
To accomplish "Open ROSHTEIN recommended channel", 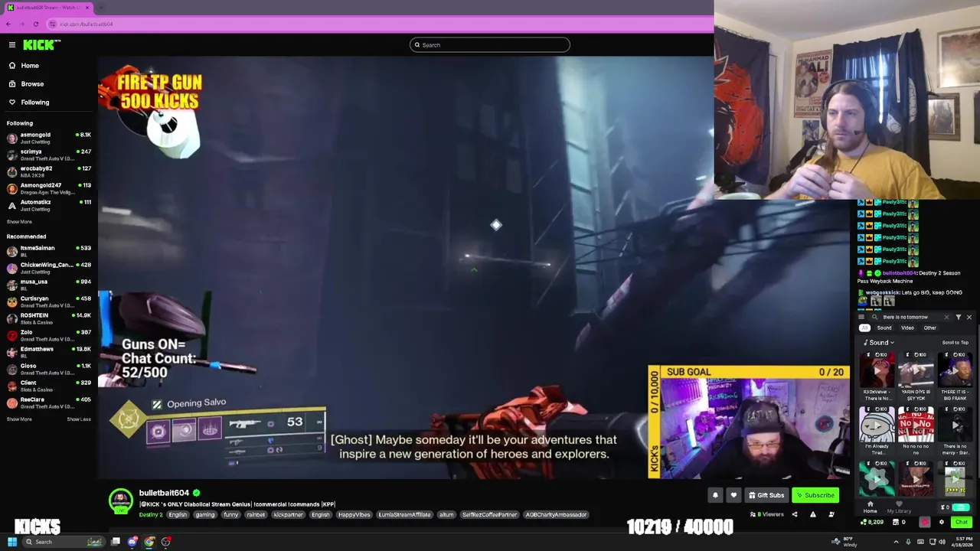I will click(49, 318).
